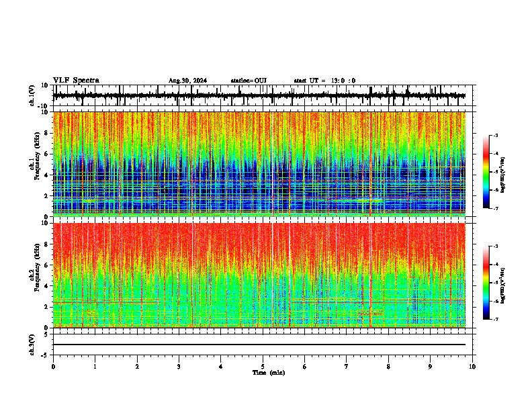The height and width of the screenshot is (411, 532).
Task: Click the 6 kHz tick on ch.1 frequency axis
Action: click(x=47, y=154)
